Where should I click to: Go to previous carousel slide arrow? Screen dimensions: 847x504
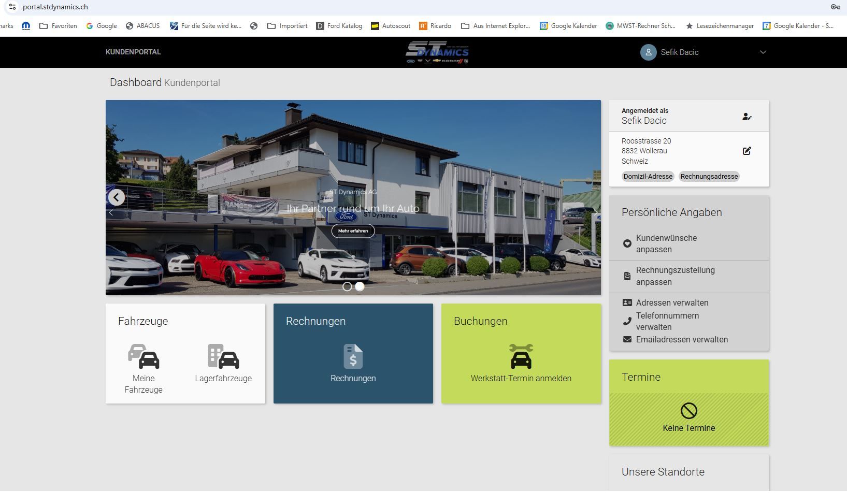coord(117,197)
